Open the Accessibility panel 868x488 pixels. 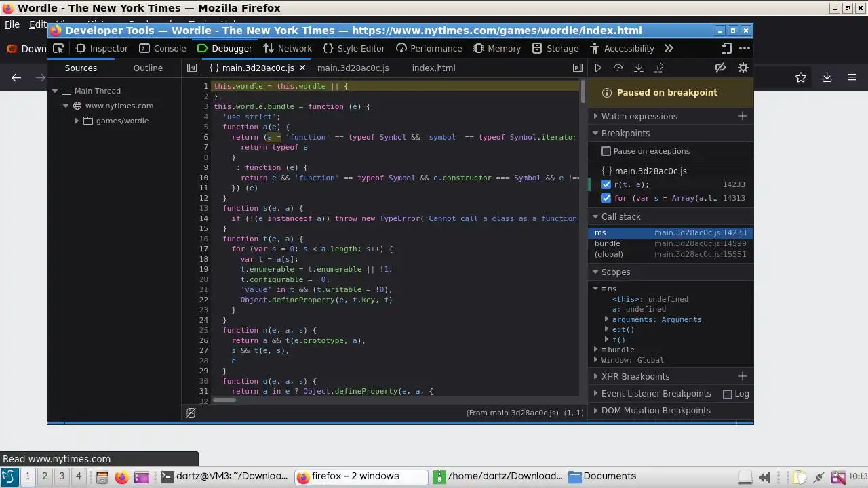(623, 48)
